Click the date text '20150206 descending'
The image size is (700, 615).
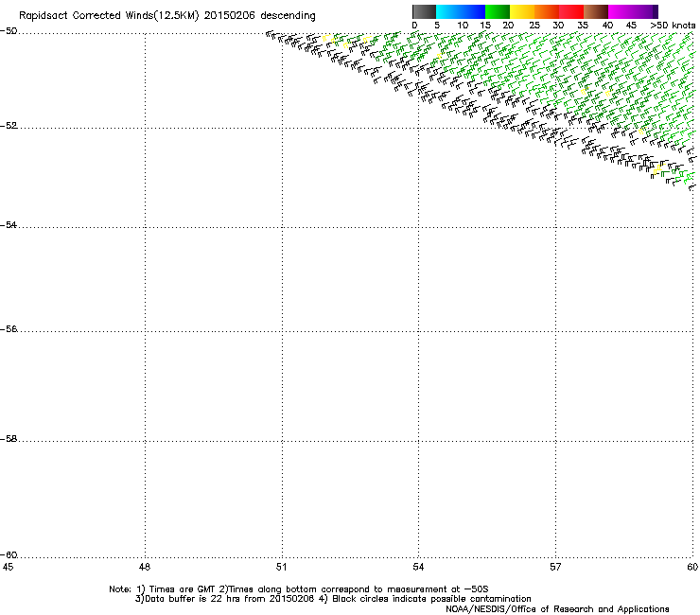tap(260, 16)
